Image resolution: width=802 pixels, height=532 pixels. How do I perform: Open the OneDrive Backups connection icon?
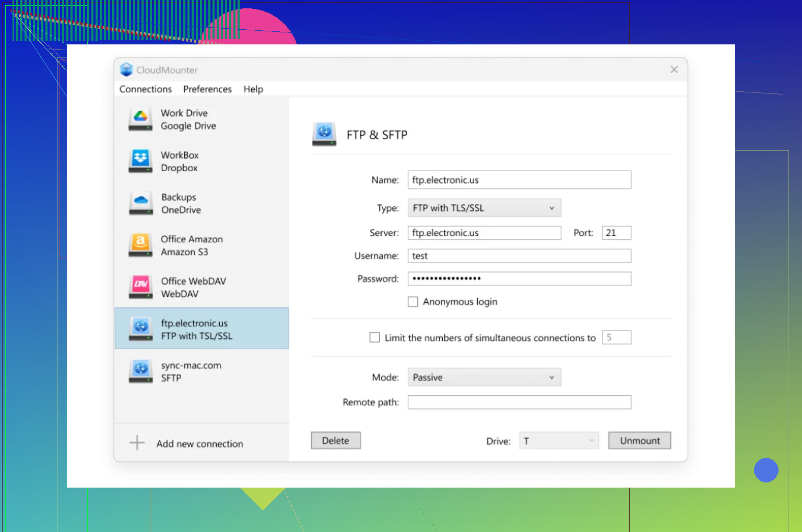point(140,203)
